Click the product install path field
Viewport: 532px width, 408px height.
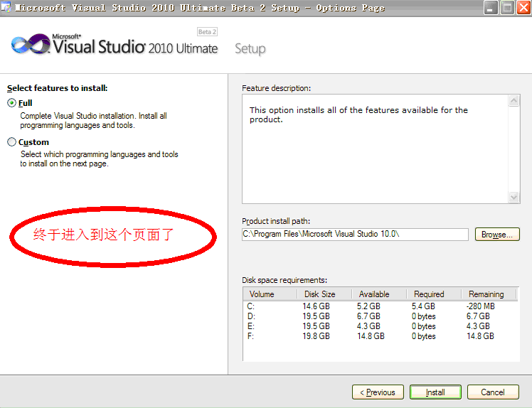[x=355, y=235]
